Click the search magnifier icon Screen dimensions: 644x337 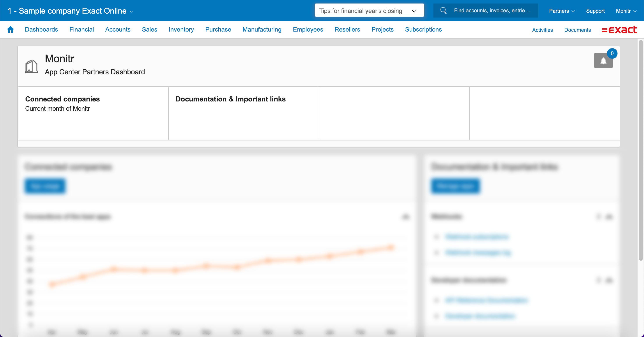443,11
